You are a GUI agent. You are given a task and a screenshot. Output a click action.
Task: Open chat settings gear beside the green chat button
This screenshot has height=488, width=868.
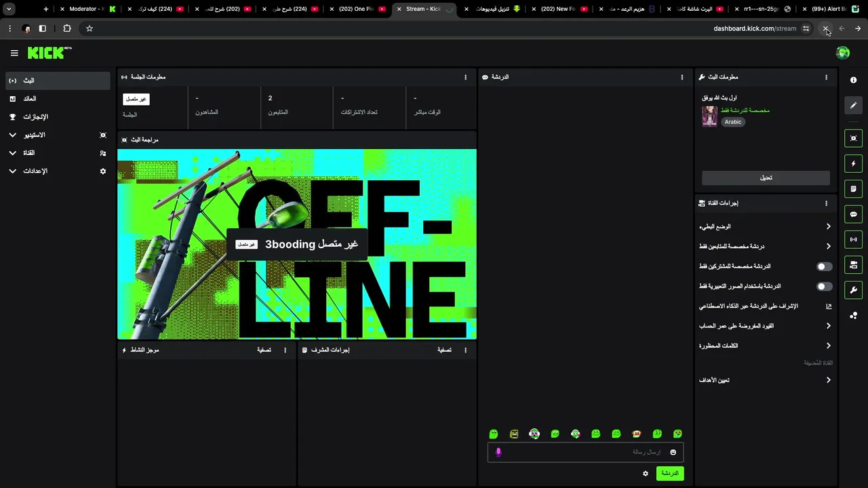(646, 473)
